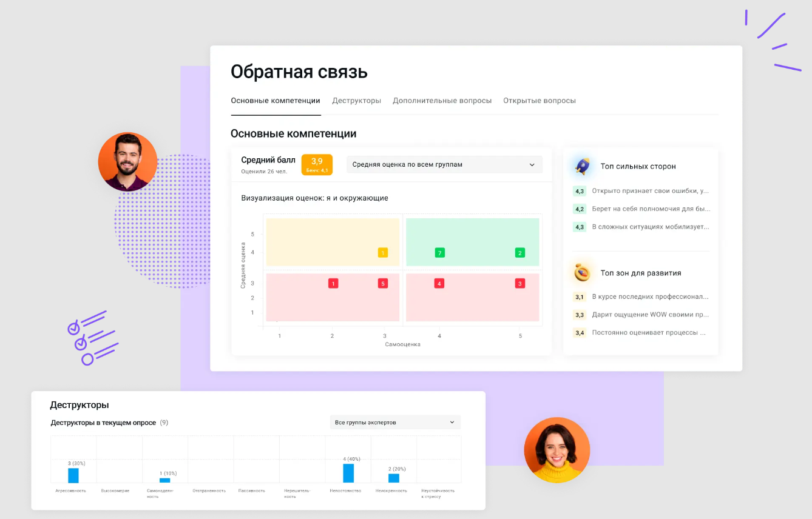The image size is (812, 519).
Task: Click the male avatar photo on the left
Action: pos(127,161)
